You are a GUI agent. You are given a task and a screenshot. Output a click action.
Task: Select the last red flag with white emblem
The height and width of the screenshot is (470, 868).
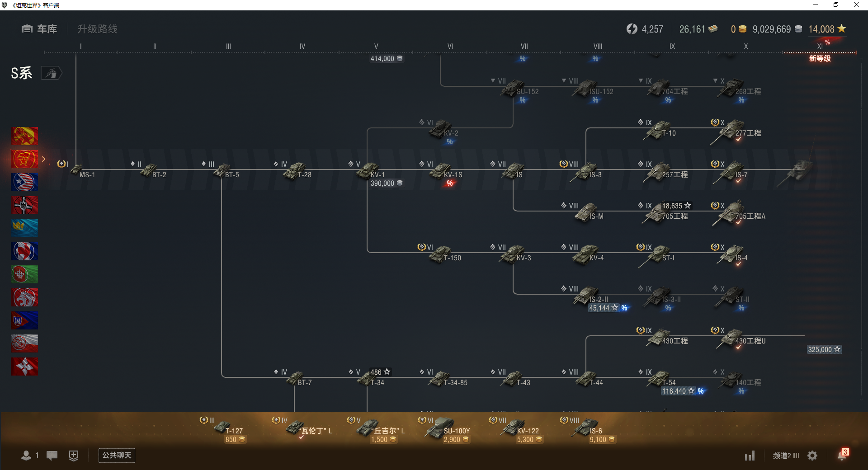(x=24, y=367)
